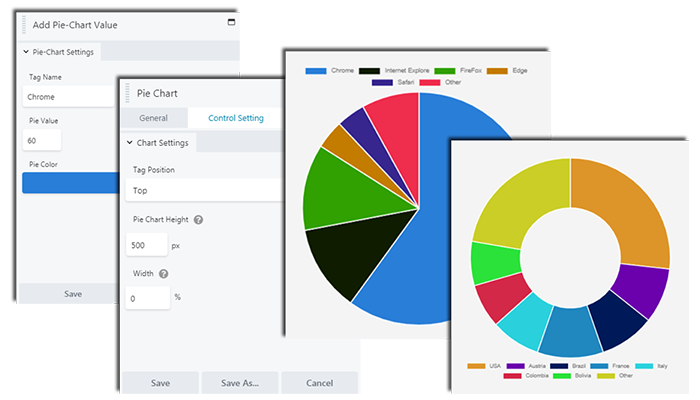This screenshot has height=400, width=700.
Task: Click the Width help icon
Action: click(x=163, y=273)
